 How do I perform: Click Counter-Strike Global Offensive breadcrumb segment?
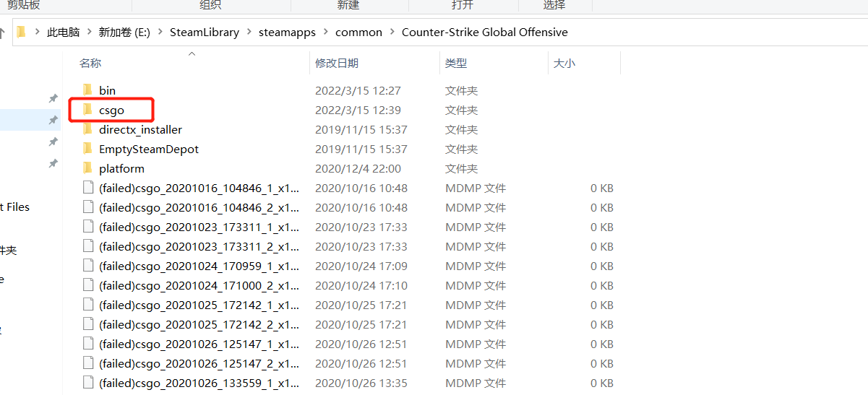point(485,32)
